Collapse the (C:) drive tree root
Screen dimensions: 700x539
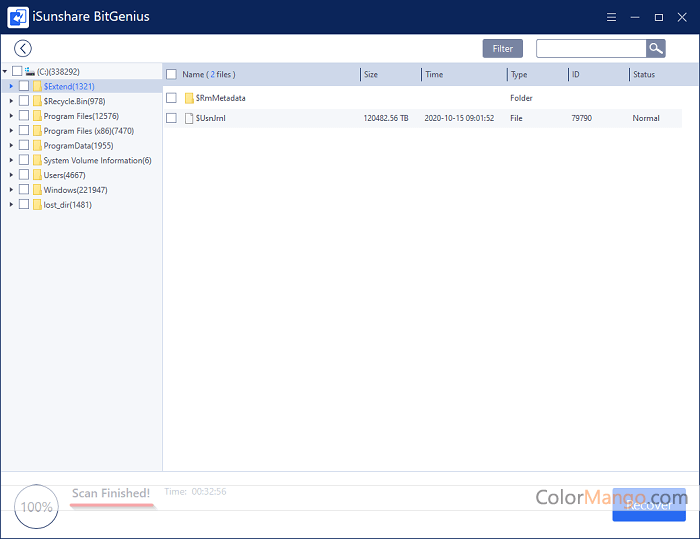click(x=5, y=71)
